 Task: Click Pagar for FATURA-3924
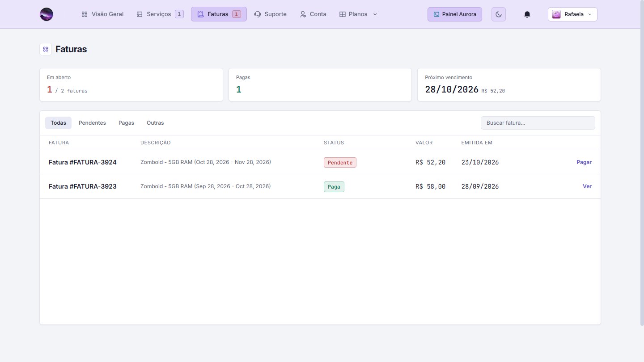[x=584, y=162]
